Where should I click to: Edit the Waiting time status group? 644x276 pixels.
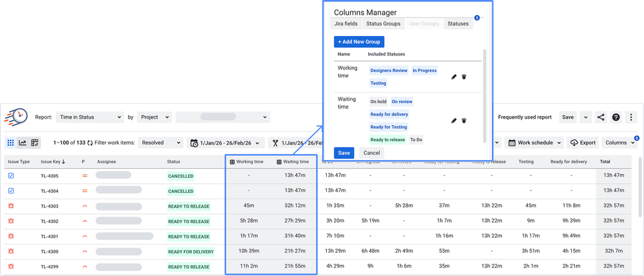(454, 121)
